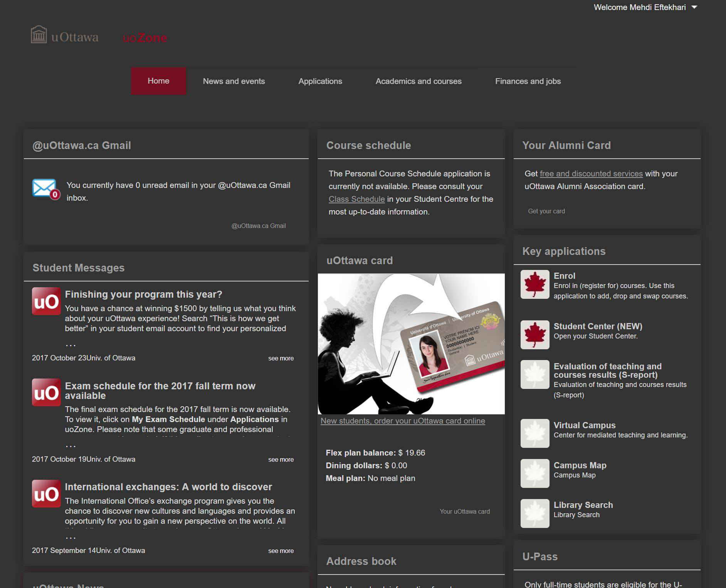Click the uOttawa card panel heading
Image resolution: width=726 pixels, height=588 pixels.
[x=360, y=261]
